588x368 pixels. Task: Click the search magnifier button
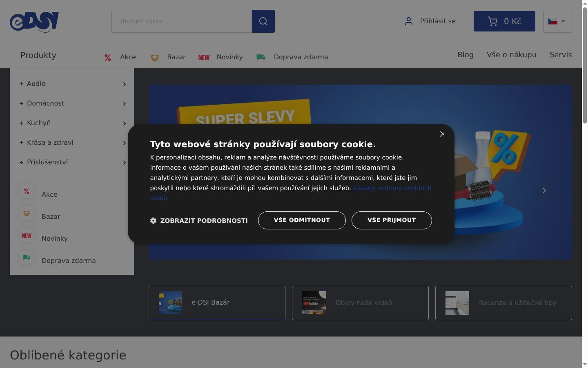(263, 21)
